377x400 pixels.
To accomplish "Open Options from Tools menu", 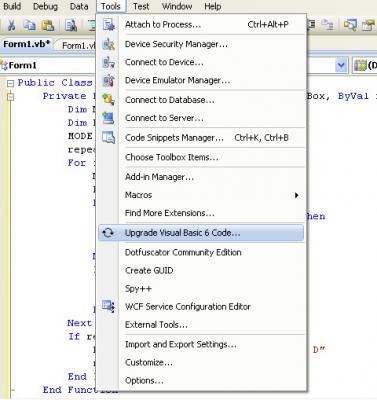I will 201,380.
